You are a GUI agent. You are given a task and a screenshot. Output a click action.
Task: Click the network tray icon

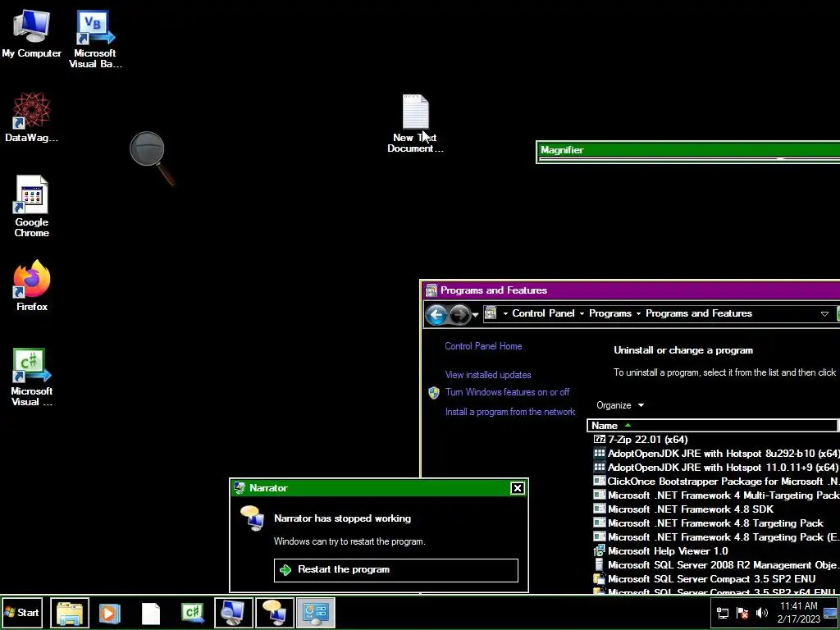pyautogui.click(x=723, y=613)
